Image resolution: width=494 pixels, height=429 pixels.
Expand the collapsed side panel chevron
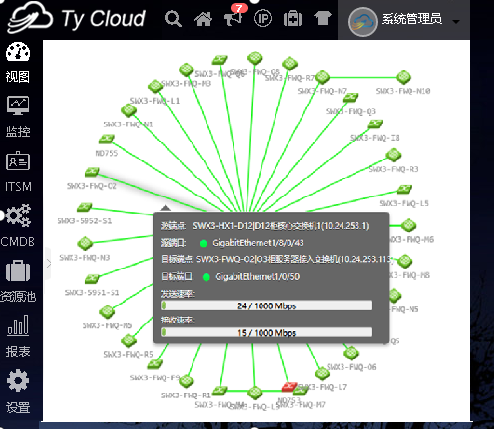(49, 263)
